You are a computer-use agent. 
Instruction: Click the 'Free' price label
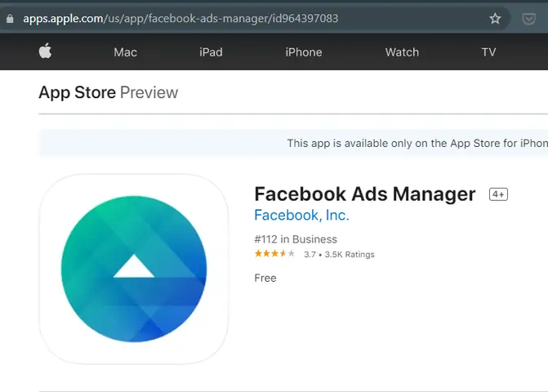pos(265,278)
